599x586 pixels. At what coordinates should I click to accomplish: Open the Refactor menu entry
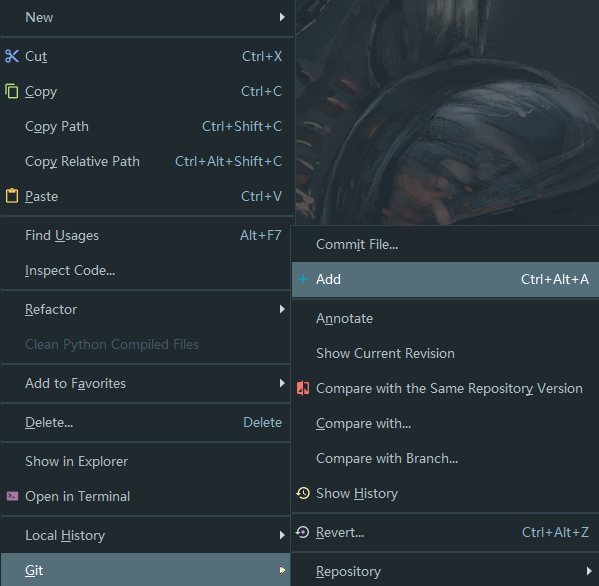[x=146, y=309]
